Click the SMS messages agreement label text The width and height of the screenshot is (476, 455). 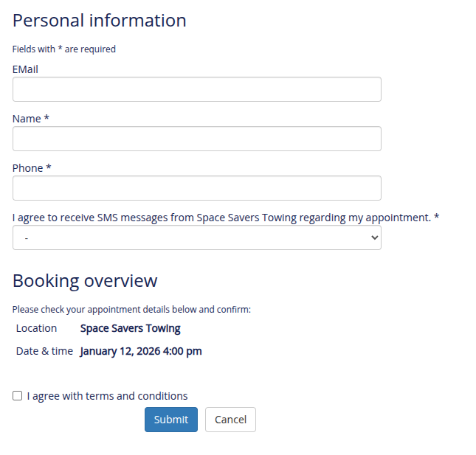[221, 218]
